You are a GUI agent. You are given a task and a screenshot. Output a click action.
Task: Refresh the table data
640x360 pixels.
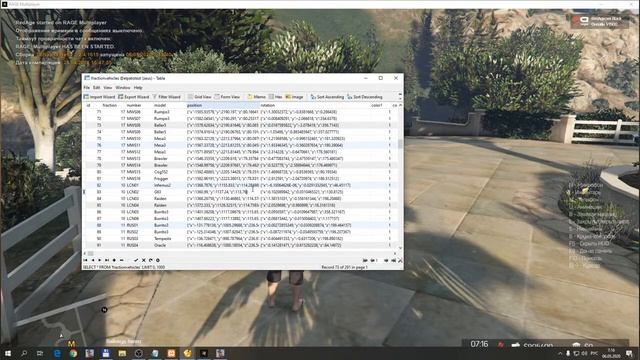pyautogui.click(x=151, y=260)
